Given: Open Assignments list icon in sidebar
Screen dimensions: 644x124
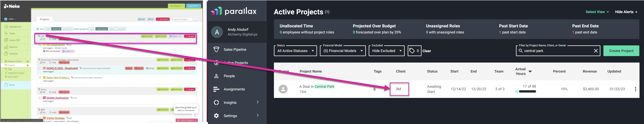Looking at the screenshot, I should point(216,89).
